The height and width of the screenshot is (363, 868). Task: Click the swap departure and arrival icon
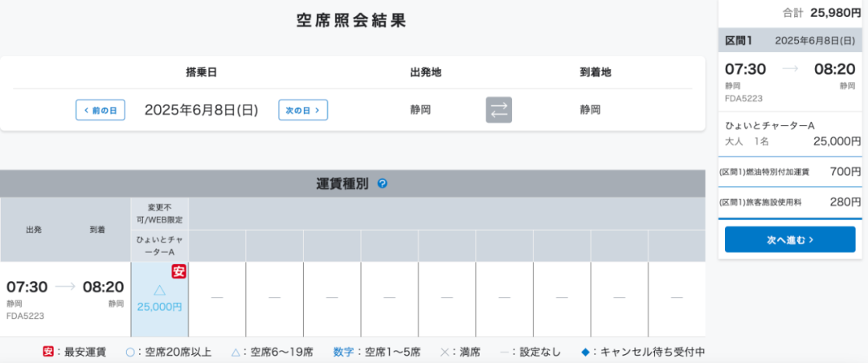[x=499, y=109]
